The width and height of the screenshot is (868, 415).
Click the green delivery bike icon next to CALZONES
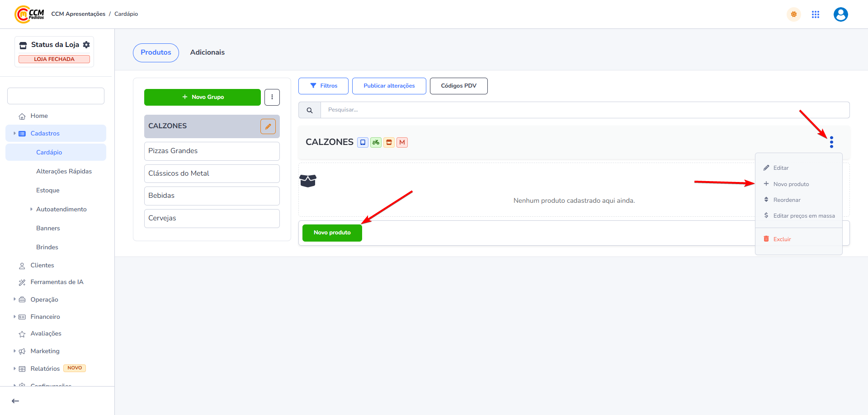pos(376,142)
